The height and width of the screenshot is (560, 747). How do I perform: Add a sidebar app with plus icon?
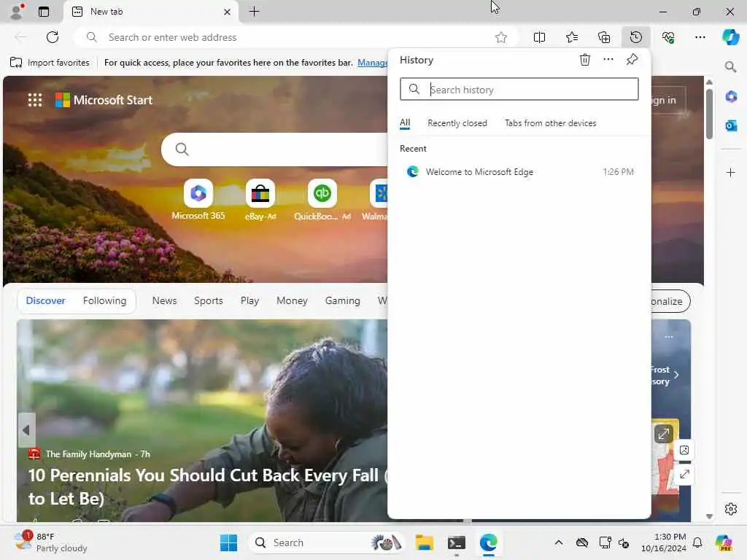(x=731, y=172)
